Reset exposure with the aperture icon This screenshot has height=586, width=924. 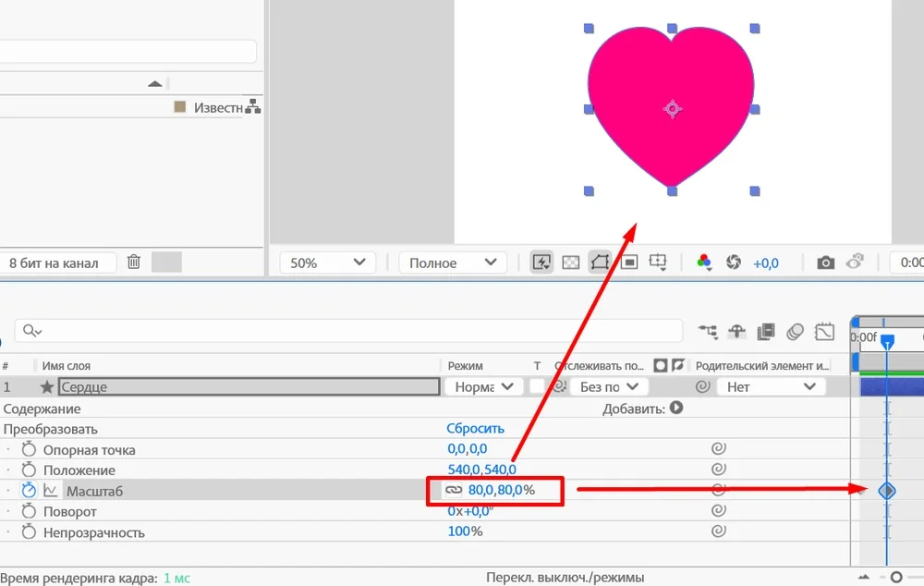(x=733, y=262)
